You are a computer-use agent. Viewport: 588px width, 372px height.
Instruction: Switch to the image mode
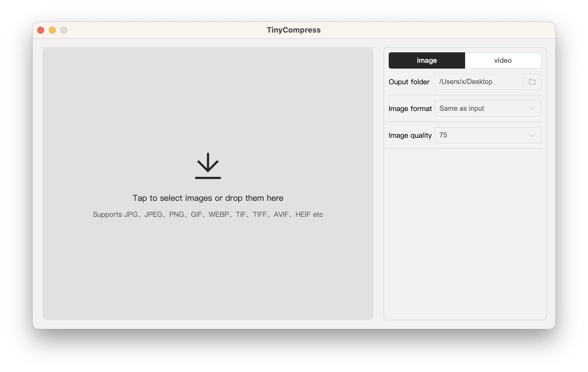tap(426, 60)
